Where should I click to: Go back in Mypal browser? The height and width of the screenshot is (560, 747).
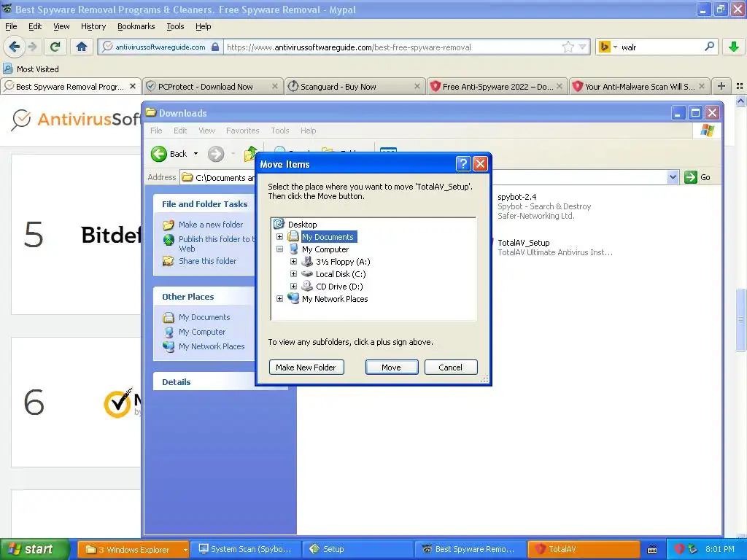coord(14,47)
